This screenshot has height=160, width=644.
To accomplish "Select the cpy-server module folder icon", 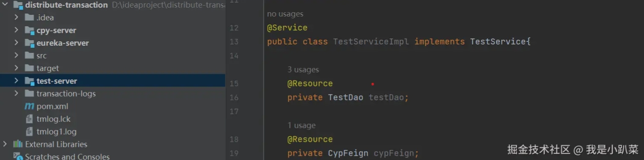I will click(29, 30).
